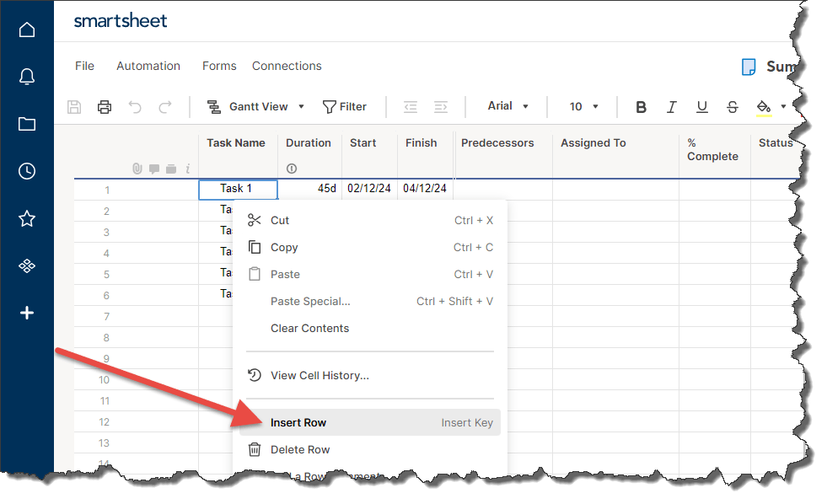Toggle bold formatting
Image resolution: width=827 pixels, height=504 pixels.
(641, 106)
